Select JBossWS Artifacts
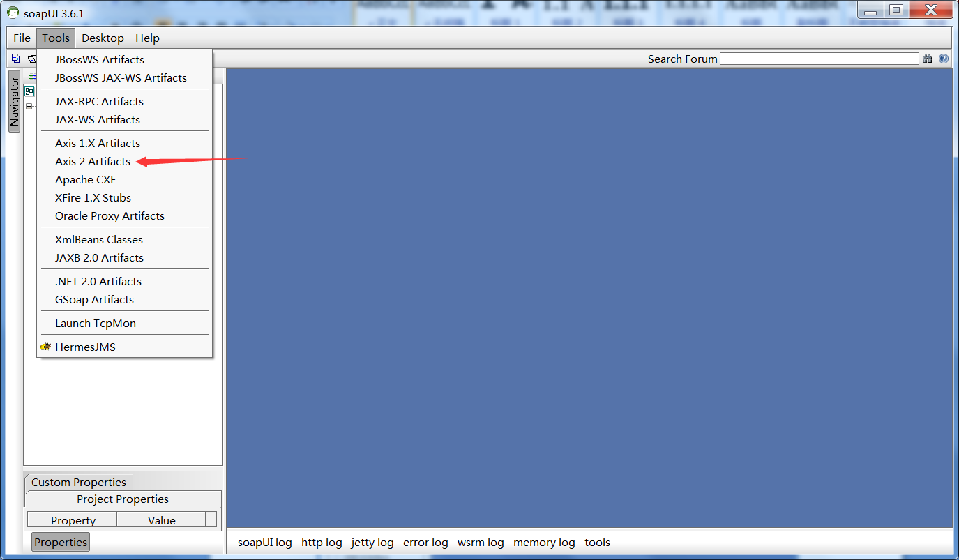 [x=124, y=59]
